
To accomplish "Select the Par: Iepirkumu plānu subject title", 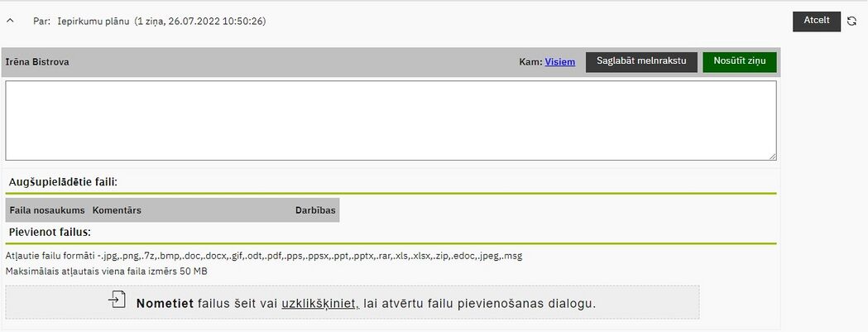I will (81, 22).
